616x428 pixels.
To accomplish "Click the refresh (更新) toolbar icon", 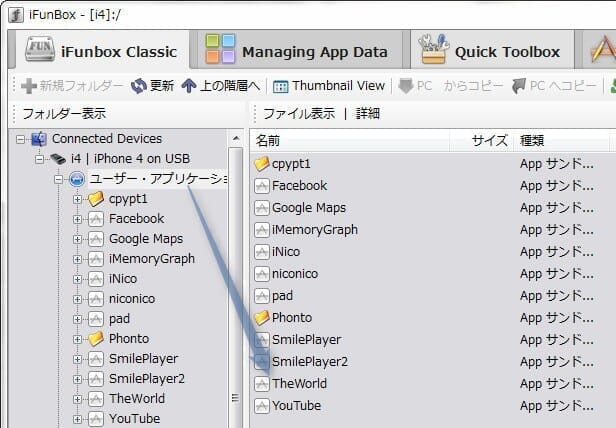I will [138, 86].
